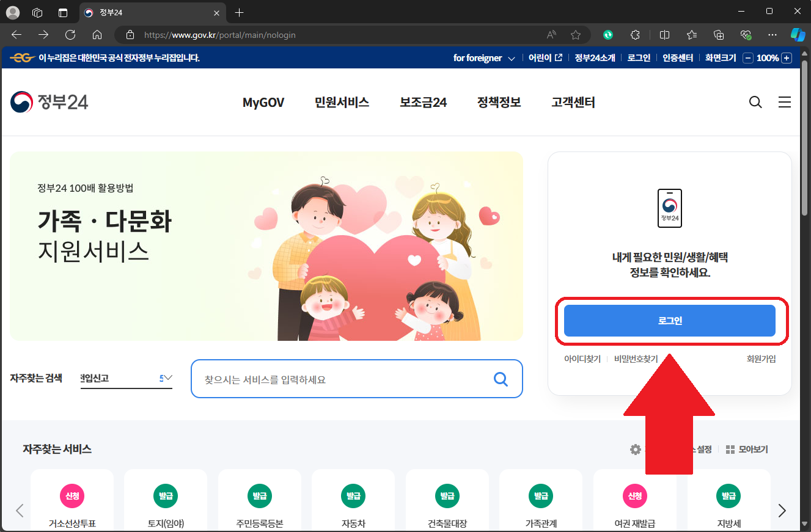Click the blue 로그인 button
The height and width of the screenshot is (532, 811).
point(669,321)
